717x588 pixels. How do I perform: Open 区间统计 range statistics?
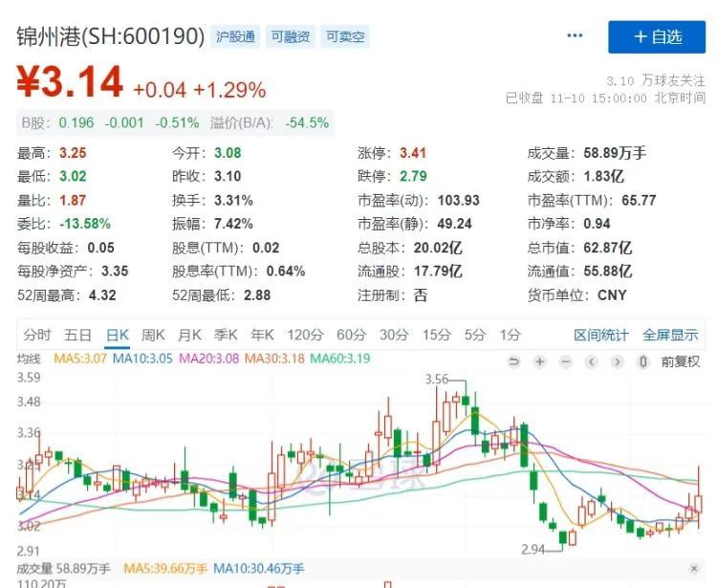click(601, 335)
